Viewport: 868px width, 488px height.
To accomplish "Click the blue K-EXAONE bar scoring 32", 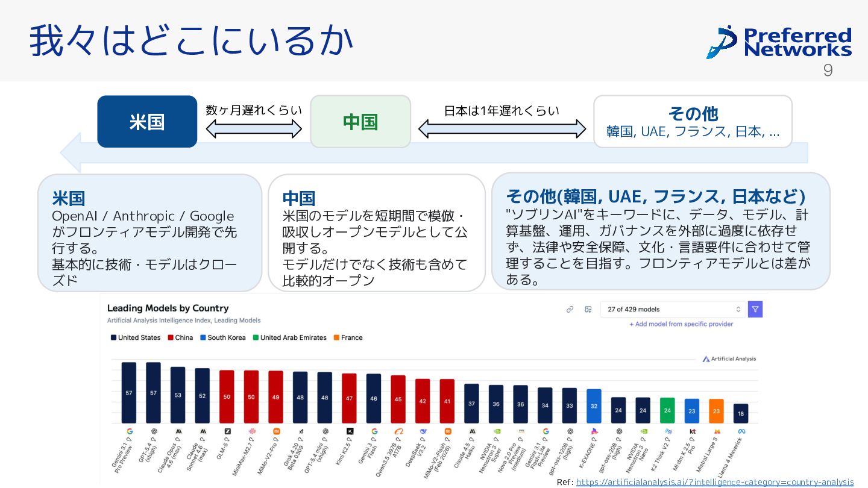I will click(x=594, y=406).
